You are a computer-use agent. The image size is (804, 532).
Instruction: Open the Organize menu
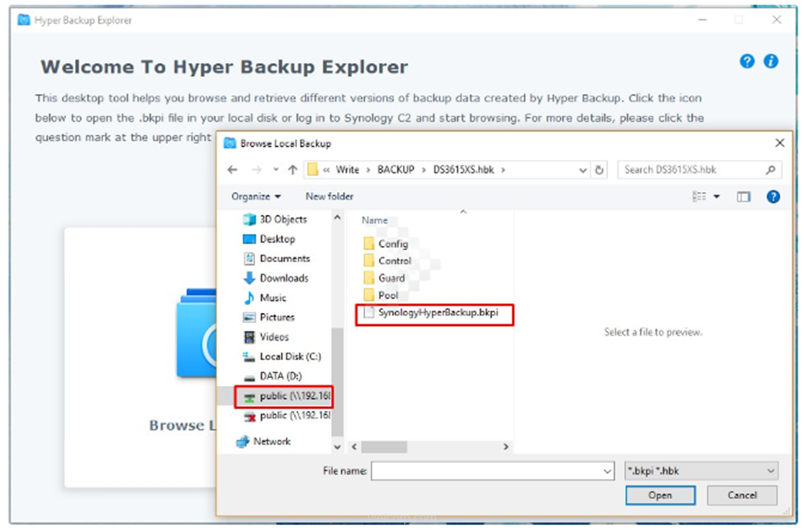point(256,197)
